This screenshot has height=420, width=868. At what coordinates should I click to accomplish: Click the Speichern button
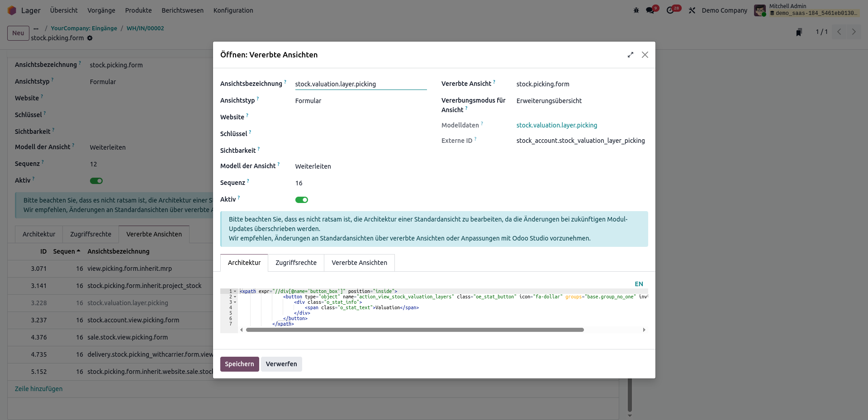point(239,364)
